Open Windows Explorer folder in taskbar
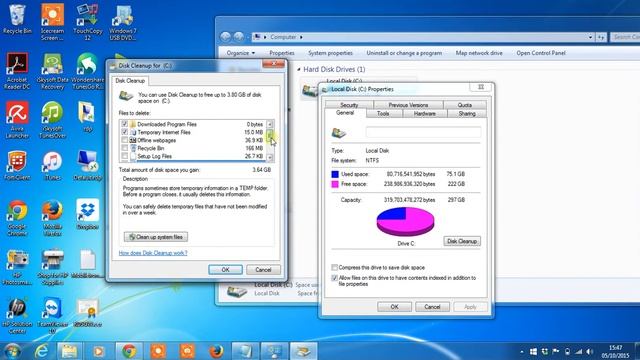This screenshot has width=640, height=360. coord(69,351)
